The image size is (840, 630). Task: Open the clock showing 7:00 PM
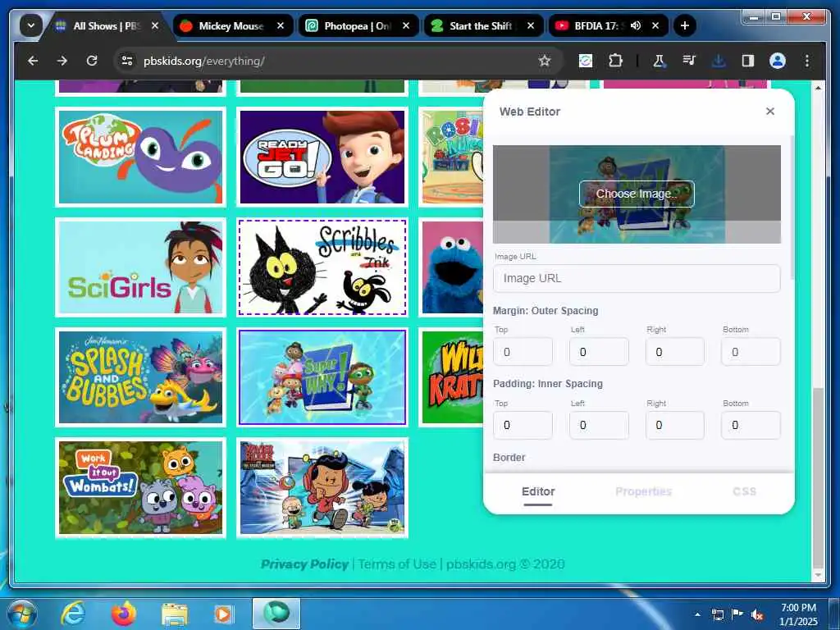[x=798, y=614]
